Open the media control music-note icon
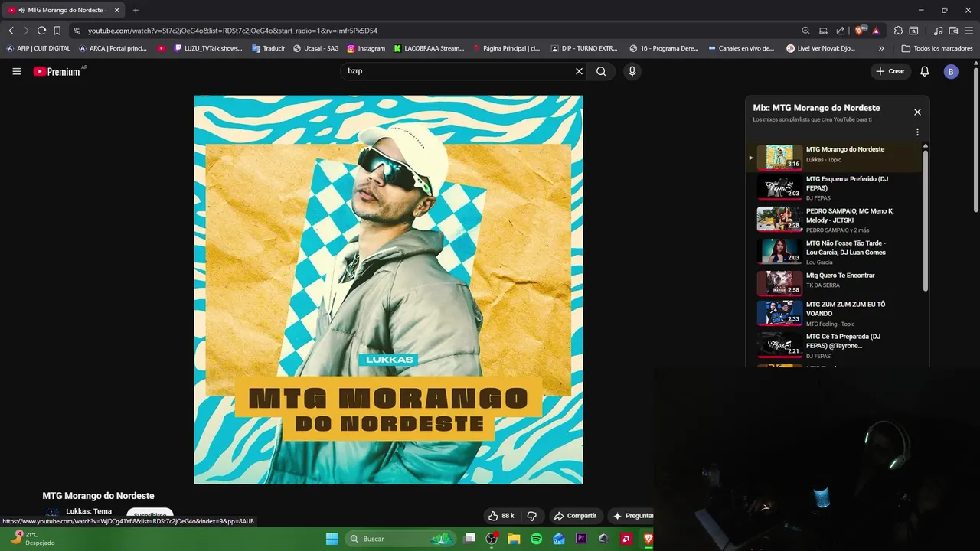The image size is (980, 551). click(938, 31)
